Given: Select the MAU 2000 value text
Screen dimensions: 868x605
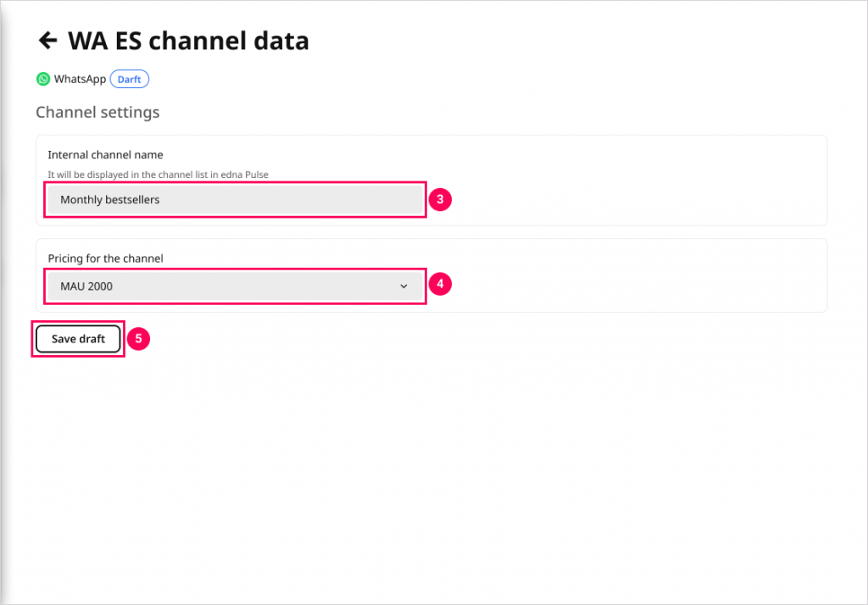Looking at the screenshot, I should click(86, 286).
